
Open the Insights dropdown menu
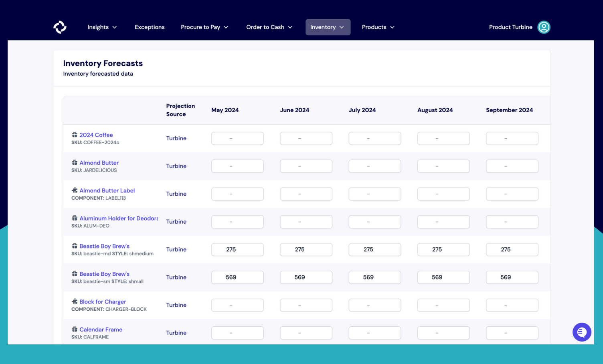102,27
